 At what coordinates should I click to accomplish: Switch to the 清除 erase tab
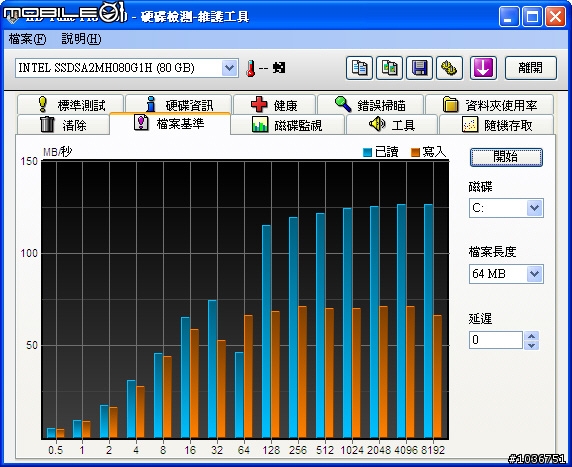(x=63, y=125)
